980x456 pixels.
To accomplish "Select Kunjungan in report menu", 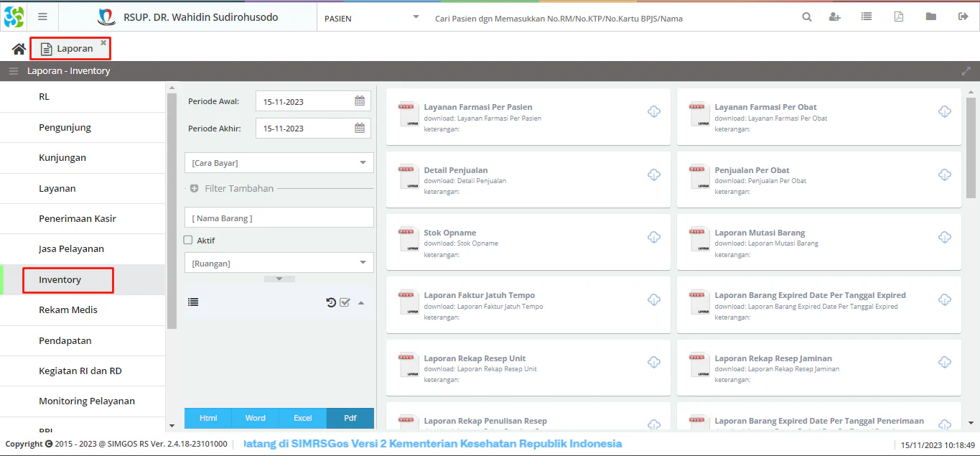I will (x=83, y=158).
